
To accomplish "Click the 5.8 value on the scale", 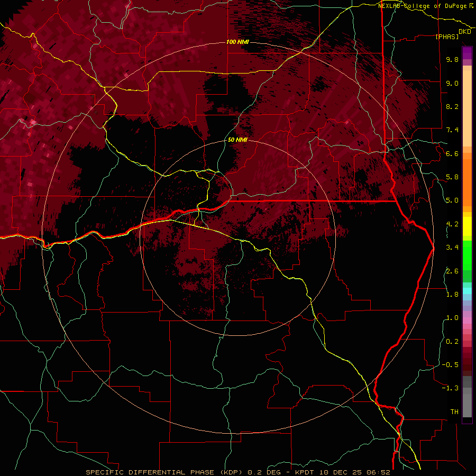I will (452, 177).
